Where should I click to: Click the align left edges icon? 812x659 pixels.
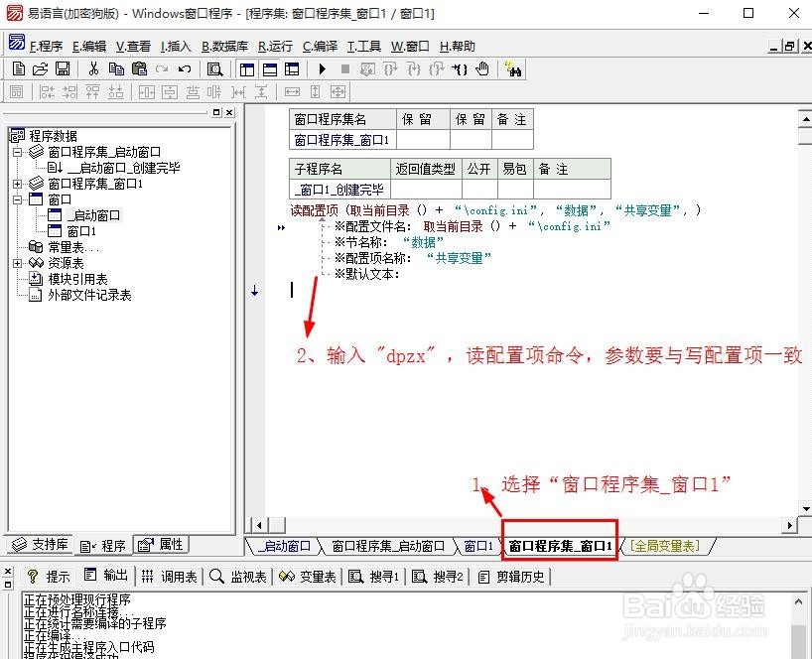(47, 92)
